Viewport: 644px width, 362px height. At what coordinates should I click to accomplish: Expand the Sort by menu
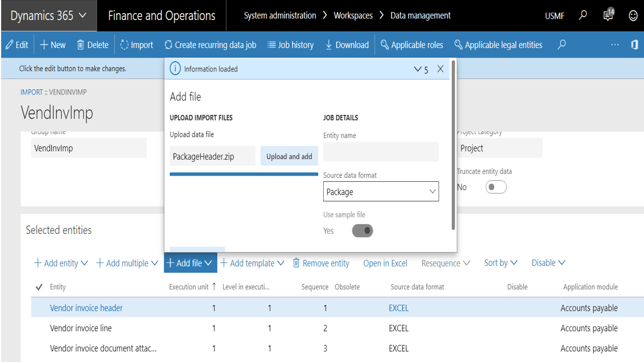click(500, 263)
